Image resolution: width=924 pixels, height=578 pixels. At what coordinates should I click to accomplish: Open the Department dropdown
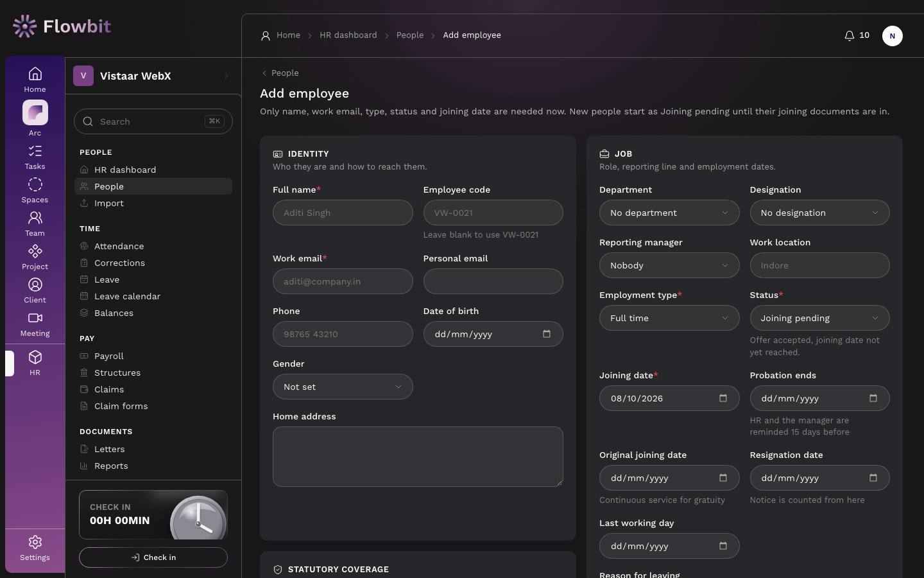(669, 213)
